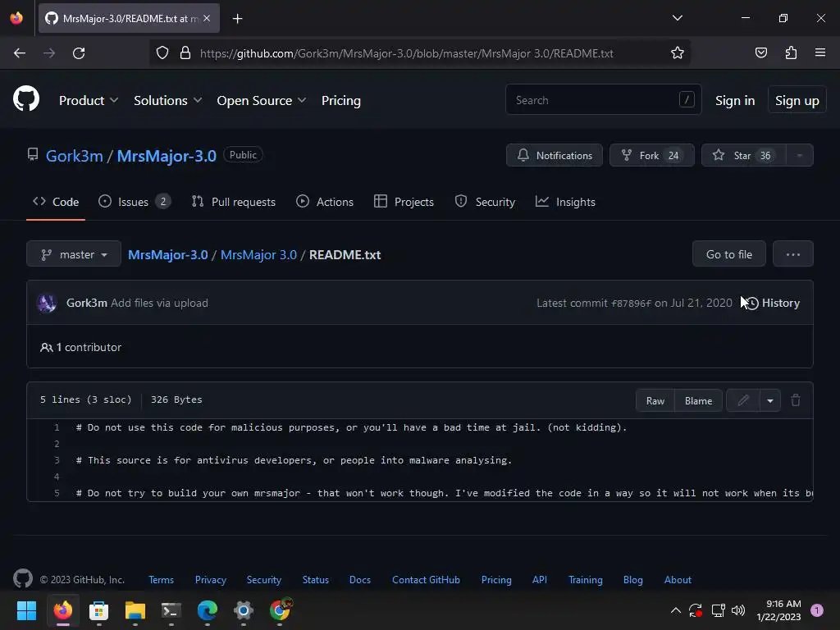Open the footer Status link

[x=316, y=580]
